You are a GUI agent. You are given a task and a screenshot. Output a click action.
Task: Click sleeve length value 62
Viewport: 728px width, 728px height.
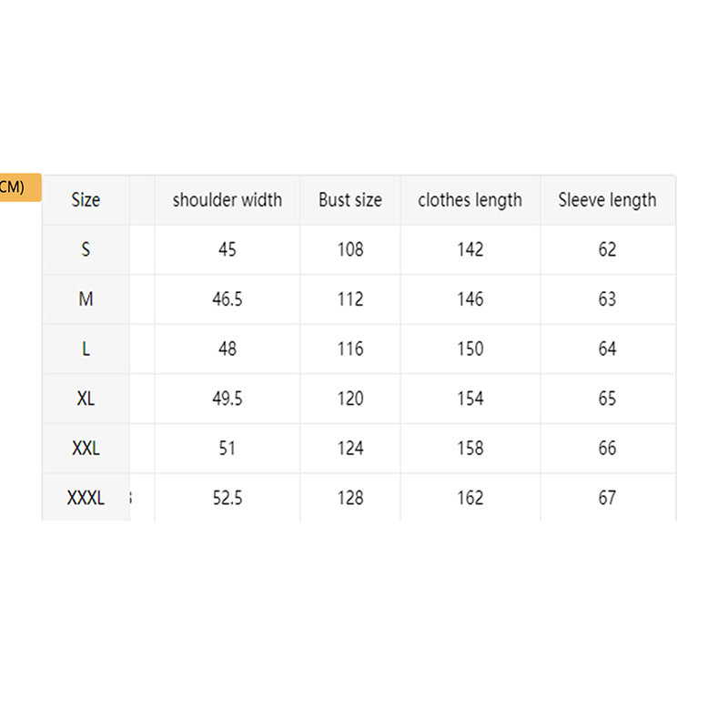pos(607,249)
